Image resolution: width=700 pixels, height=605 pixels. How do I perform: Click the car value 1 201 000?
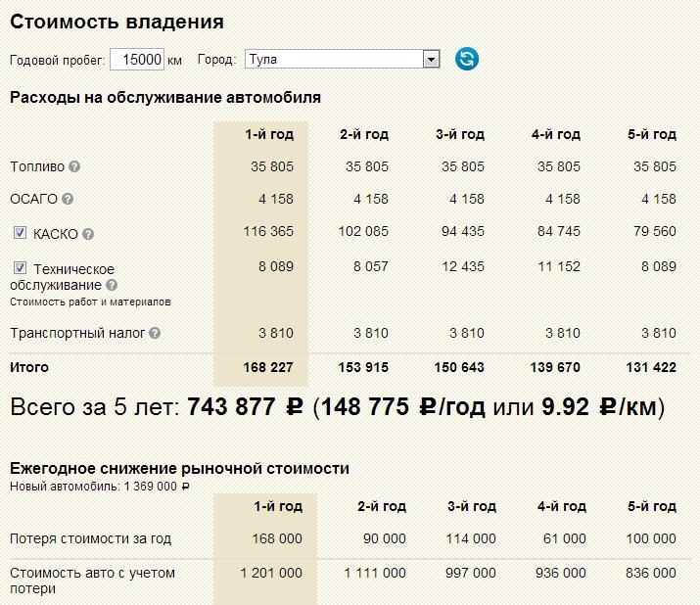(271, 573)
